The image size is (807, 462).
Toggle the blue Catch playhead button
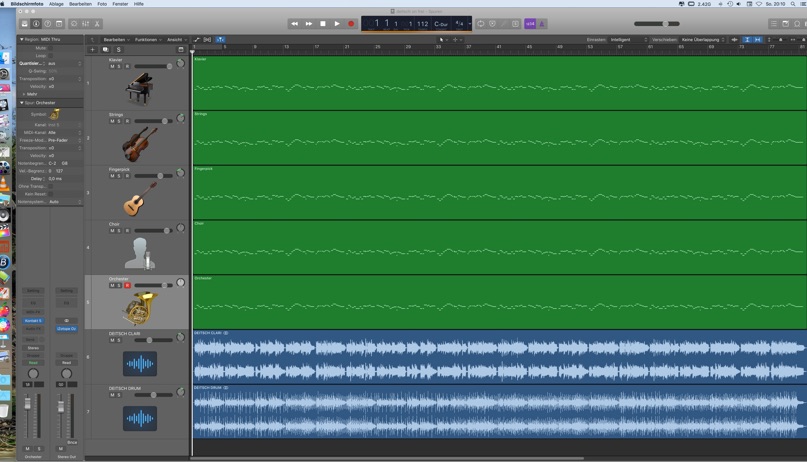(x=220, y=40)
